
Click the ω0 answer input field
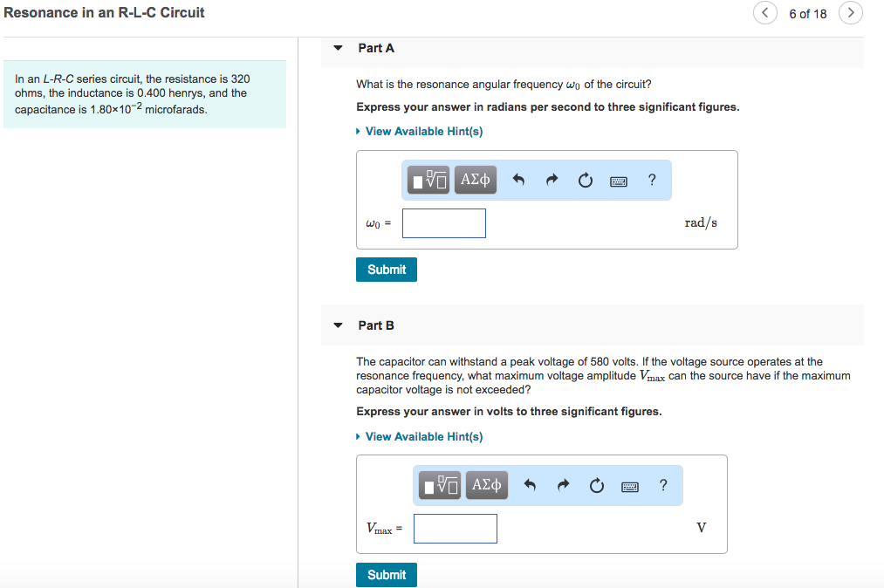pos(444,223)
